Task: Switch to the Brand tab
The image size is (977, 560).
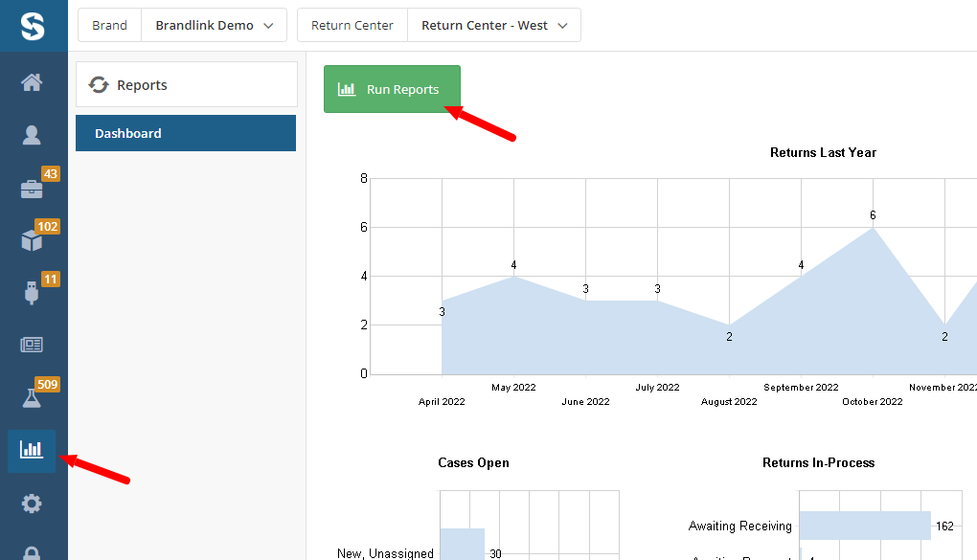Action: pyautogui.click(x=108, y=24)
